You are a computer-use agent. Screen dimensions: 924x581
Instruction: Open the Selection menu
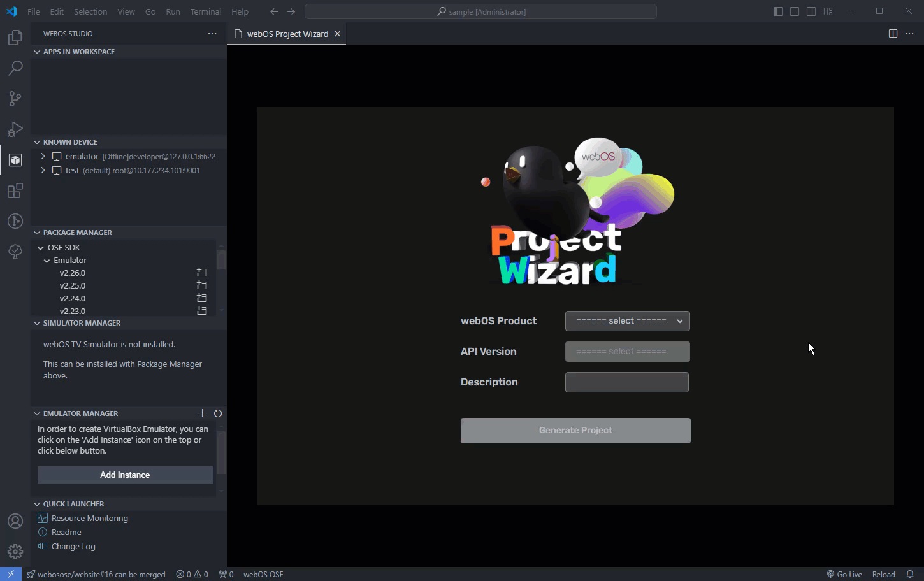tap(90, 11)
